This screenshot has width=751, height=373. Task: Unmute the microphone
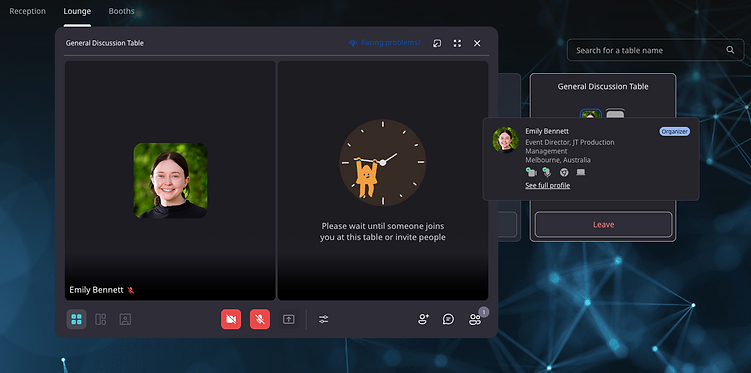coord(260,319)
